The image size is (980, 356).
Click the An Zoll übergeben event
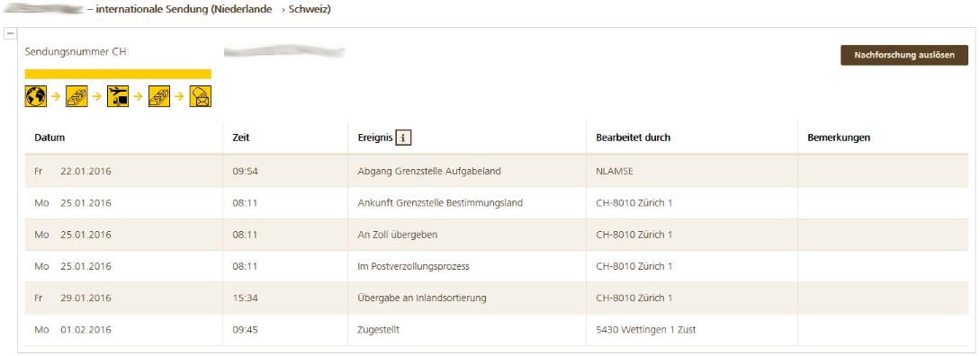[398, 235]
